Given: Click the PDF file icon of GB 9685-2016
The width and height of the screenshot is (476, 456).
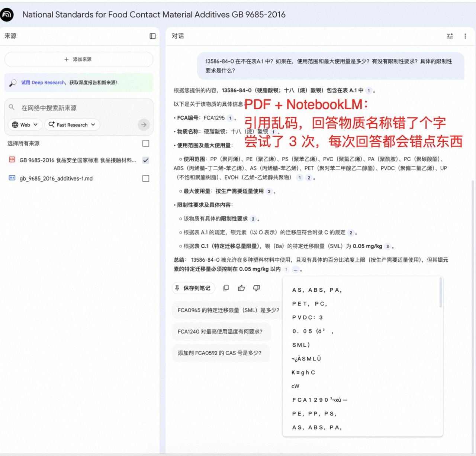Looking at the screenshot, I should click(12, 160).
